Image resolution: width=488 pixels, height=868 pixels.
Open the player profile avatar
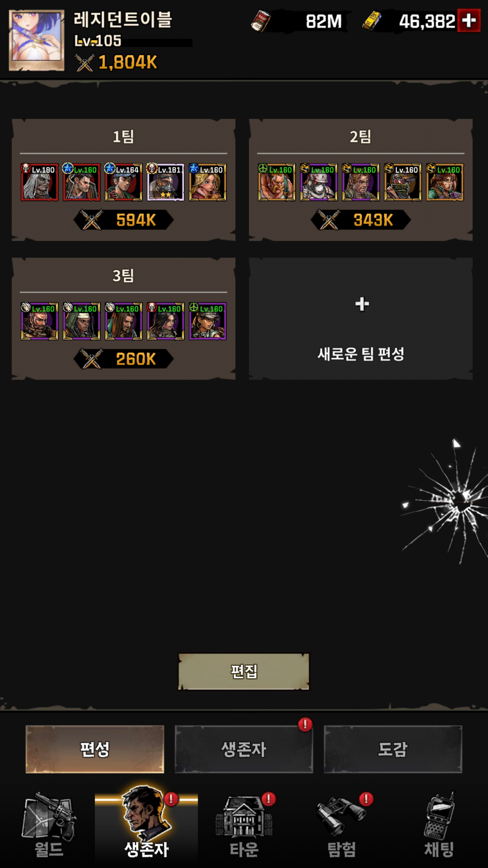click(x=37, y=40)
